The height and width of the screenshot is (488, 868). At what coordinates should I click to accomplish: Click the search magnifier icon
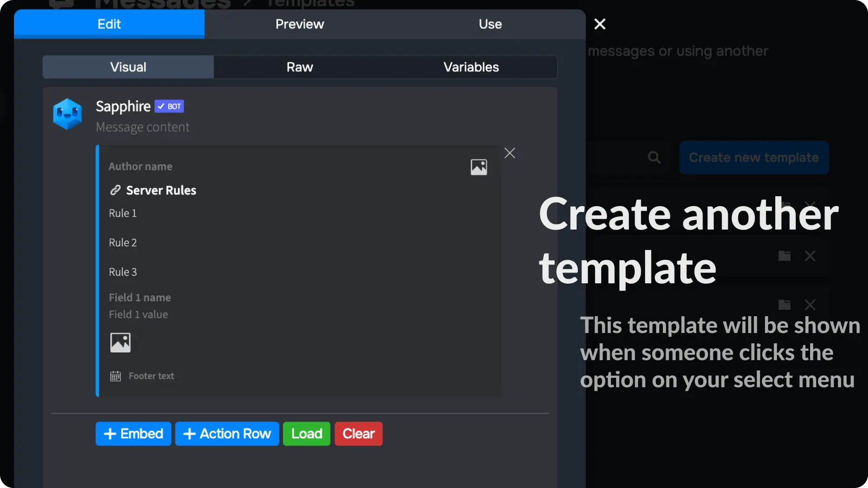pyautogui.click(x=654, y=158)
